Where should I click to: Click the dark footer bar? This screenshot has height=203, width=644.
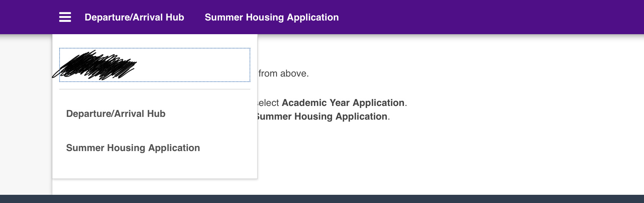pos(322,199)
